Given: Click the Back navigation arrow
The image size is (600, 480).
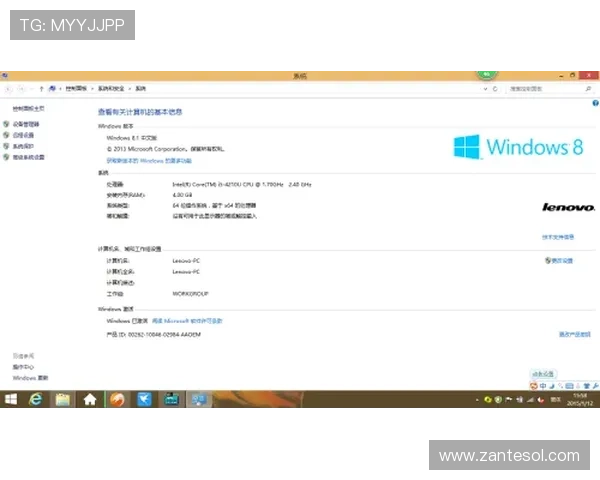Looking at the screenshot, I should tap(9, 89).
